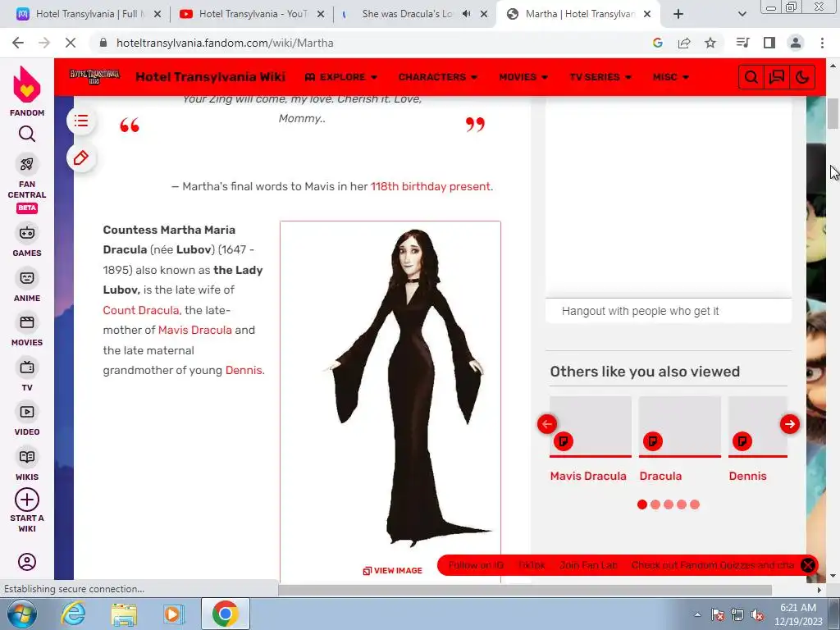Show next recommended articles

[789, 424]
